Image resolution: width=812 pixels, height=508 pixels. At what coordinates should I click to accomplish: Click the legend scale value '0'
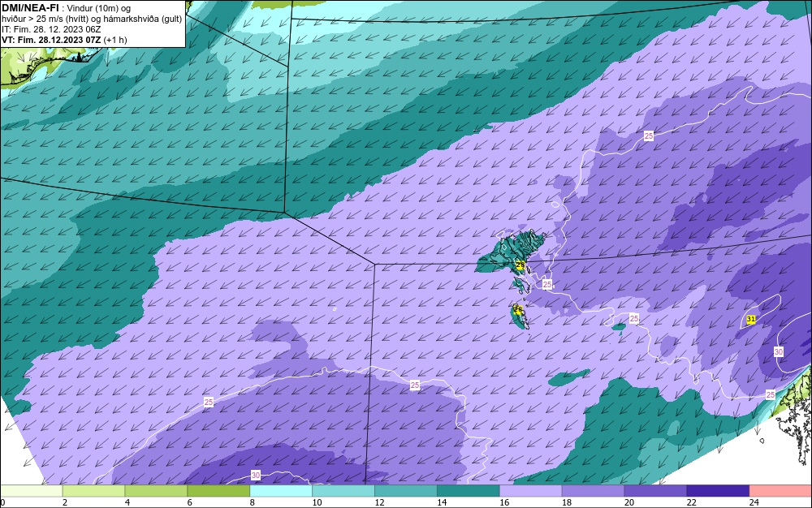point(2,502)
